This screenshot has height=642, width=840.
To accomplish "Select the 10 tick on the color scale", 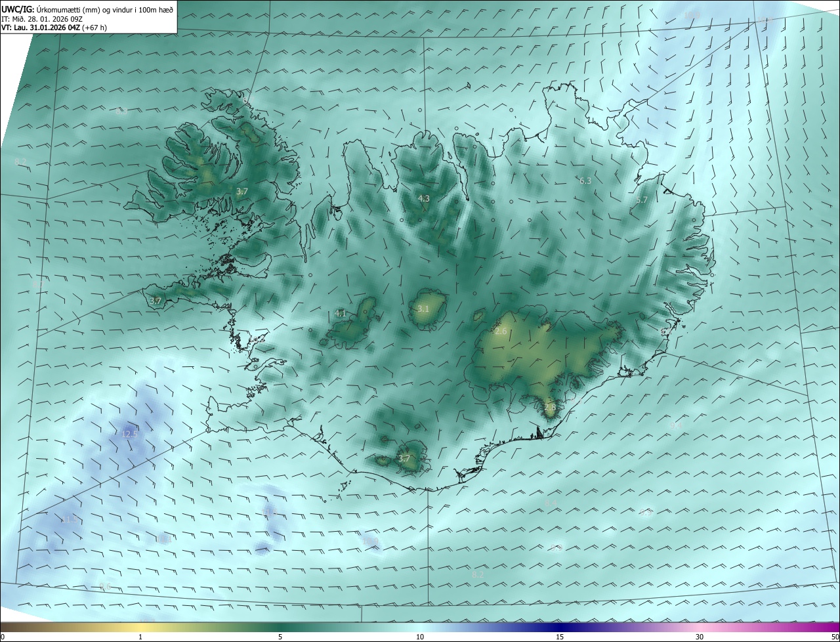I will (420, 637).
